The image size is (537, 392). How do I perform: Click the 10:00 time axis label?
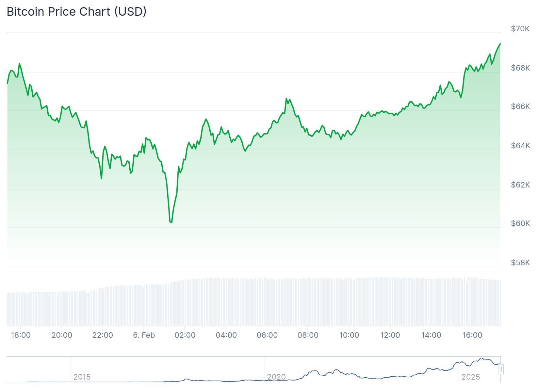349,335
